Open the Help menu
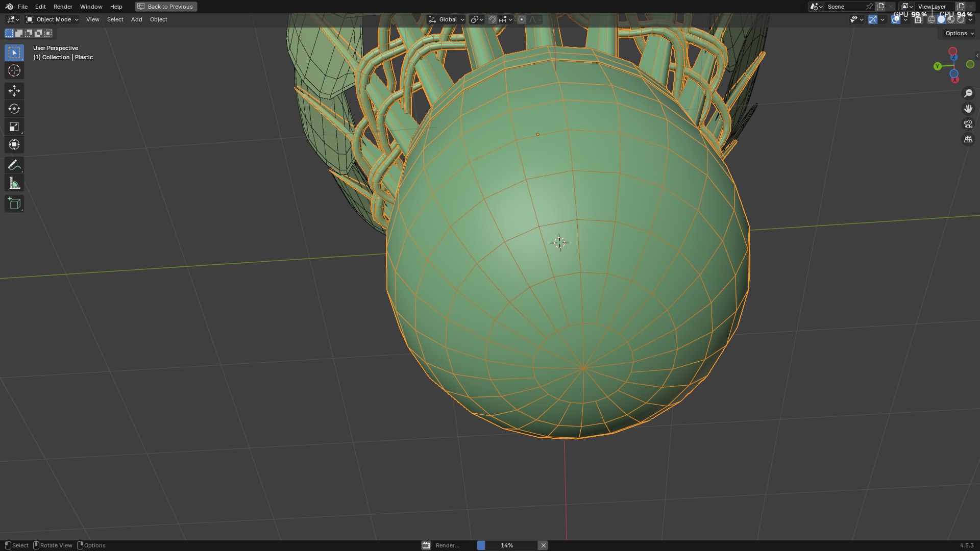The image size is (980, 551). click(116, 7)
